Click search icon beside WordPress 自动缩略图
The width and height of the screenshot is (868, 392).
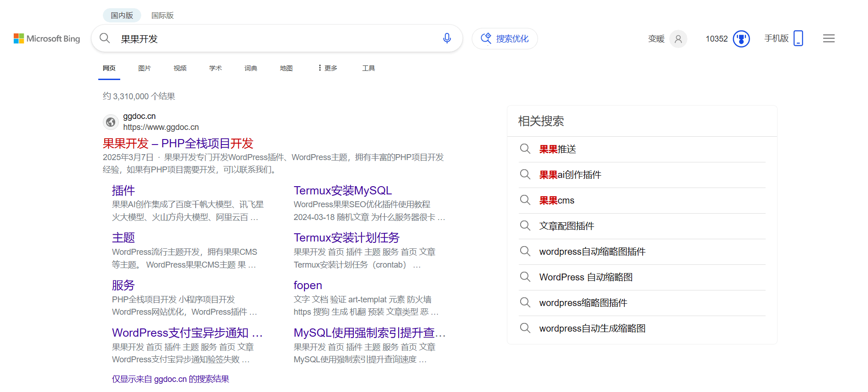point(525,277)
